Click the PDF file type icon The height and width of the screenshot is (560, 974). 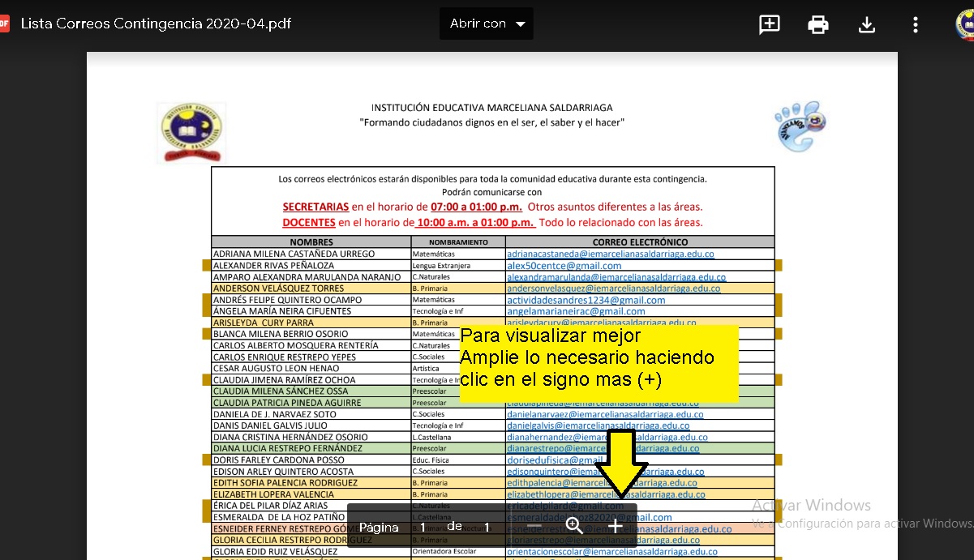tap(3, 24)
